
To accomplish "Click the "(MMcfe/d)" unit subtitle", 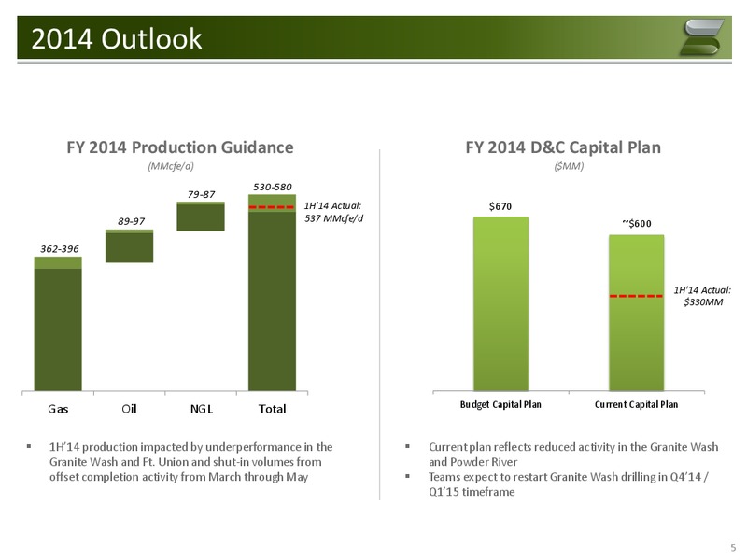I will 171,166.
